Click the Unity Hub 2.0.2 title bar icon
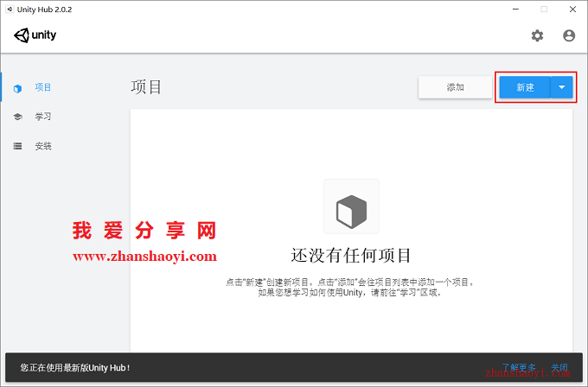This screenshot has height=387, width=588. pos(10,10)
